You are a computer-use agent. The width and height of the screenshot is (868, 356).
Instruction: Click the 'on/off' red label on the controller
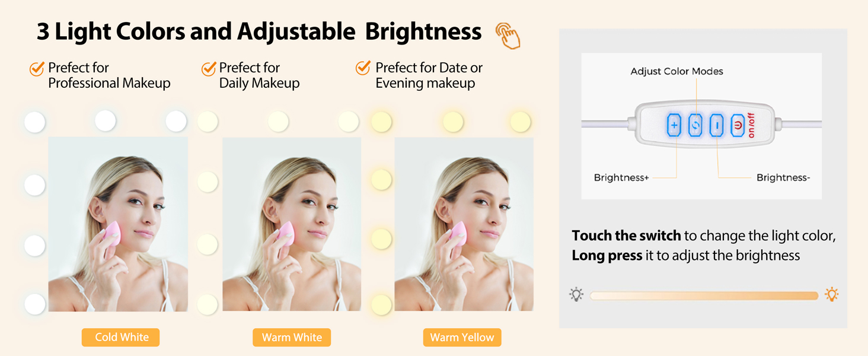pyautogui.click(x=751, y=125)
